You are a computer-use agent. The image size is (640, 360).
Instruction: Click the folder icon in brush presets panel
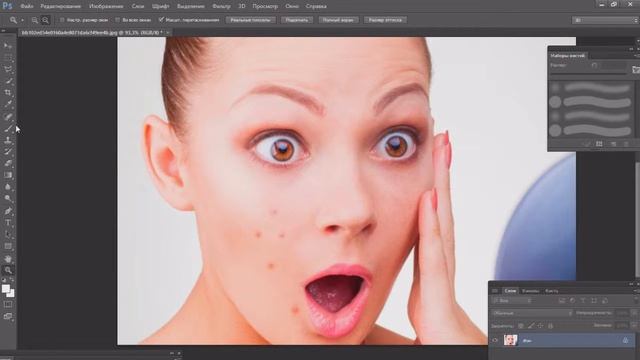(x=636, y=70)
